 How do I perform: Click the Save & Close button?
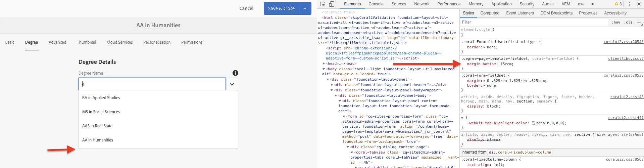281,8
